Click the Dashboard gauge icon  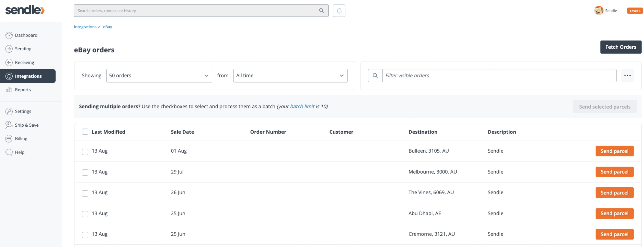click(x=9, y=35)
